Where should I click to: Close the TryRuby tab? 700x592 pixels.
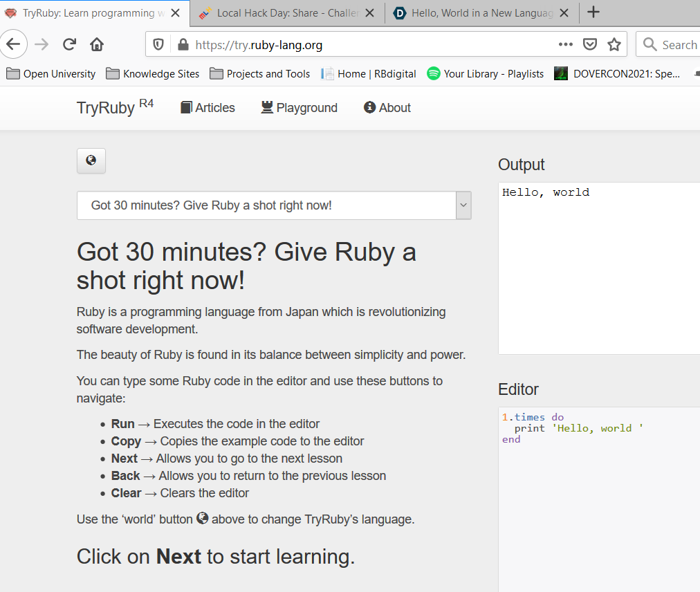pos(176,13)
